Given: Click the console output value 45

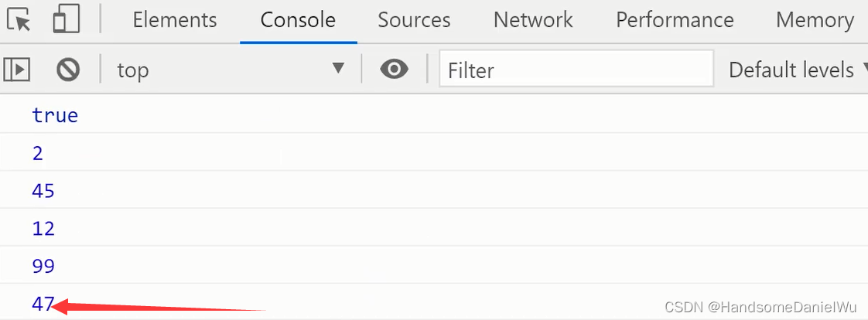Looking at the screenshot, I should pos(43,191).
